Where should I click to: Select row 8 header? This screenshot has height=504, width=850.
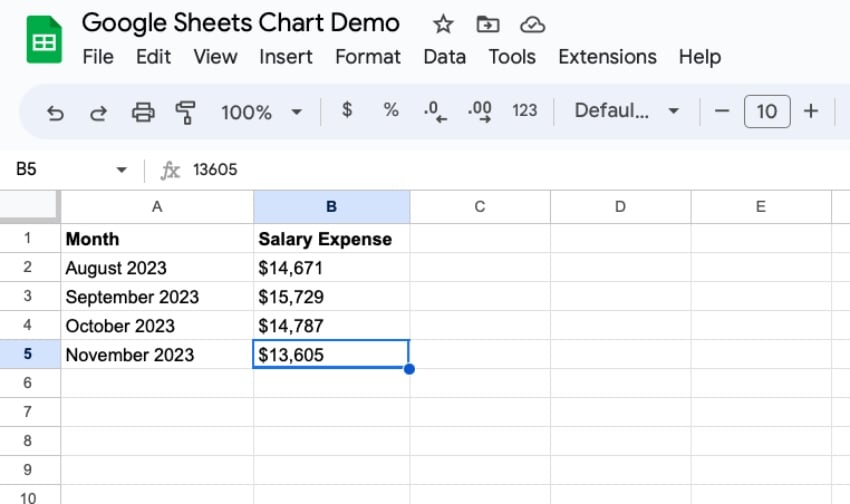pyautogui.click(x=30, y=441)
